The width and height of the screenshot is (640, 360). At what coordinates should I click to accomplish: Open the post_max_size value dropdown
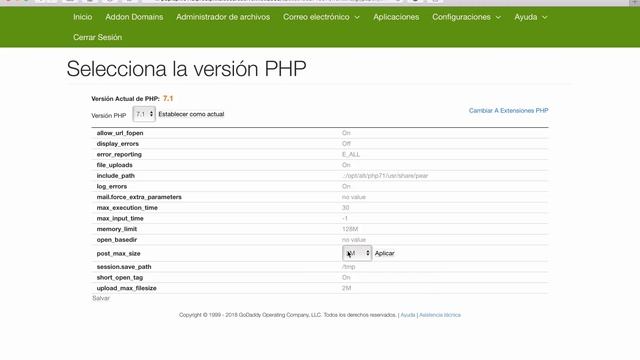(357, 253)
